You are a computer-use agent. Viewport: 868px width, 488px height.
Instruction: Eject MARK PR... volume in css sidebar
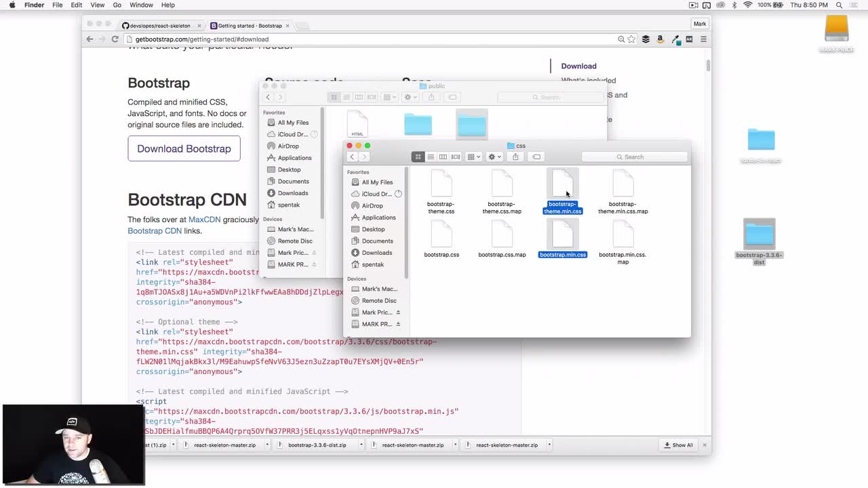[398, 324]
